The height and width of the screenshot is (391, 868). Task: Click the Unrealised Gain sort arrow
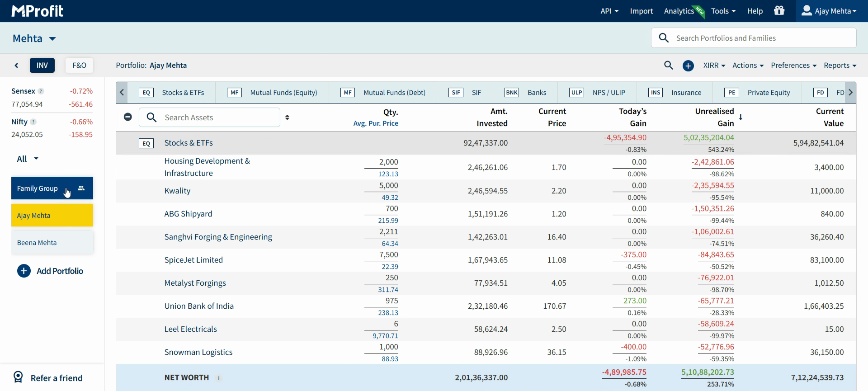741,117
